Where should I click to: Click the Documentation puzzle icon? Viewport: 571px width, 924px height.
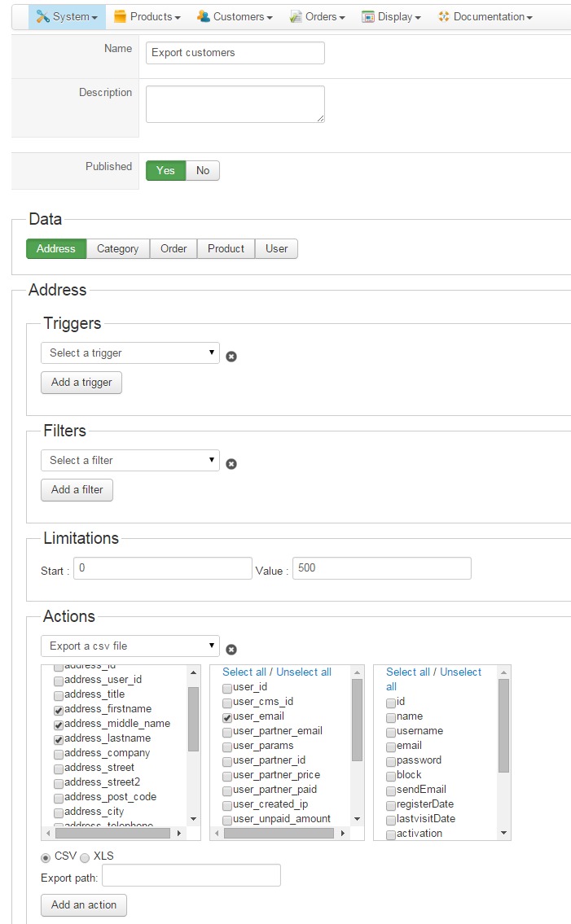pyautogui.click(x=444, y=16)
